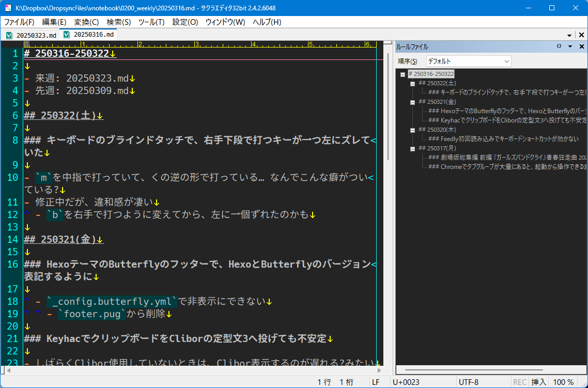Close the current document tab
The height and width of the screenshot is (388, 588).
point(581,35)
